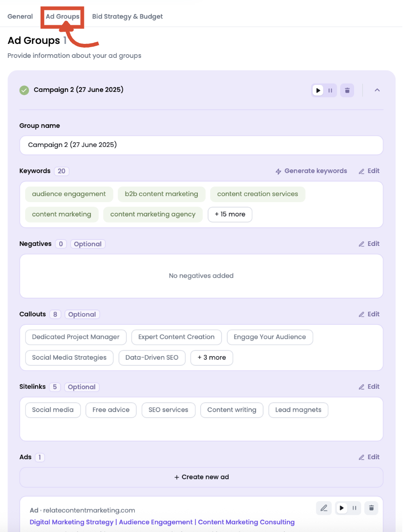Open the General tab

(x=20, y=16)
